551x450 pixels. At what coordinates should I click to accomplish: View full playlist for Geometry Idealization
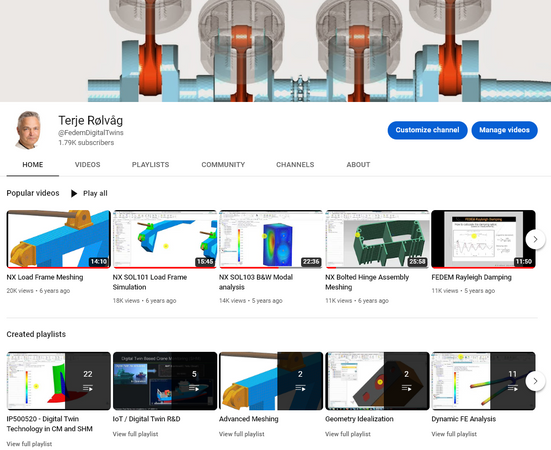coord(348,434)
